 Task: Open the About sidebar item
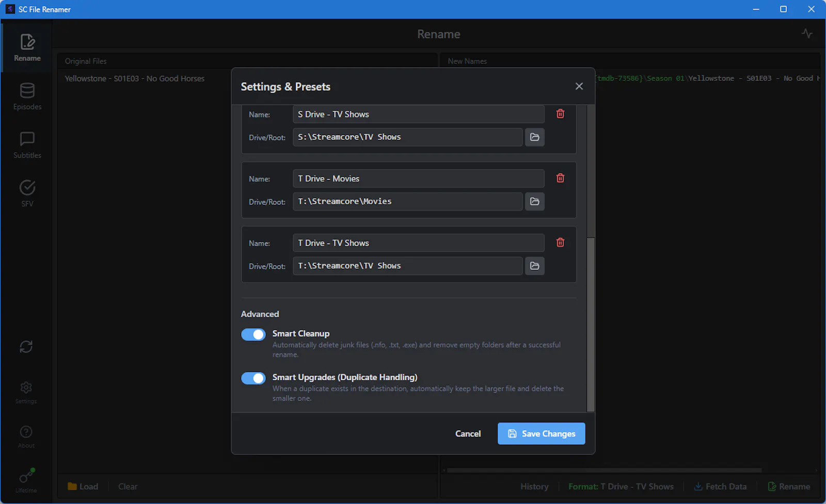[x=26, y=436]
